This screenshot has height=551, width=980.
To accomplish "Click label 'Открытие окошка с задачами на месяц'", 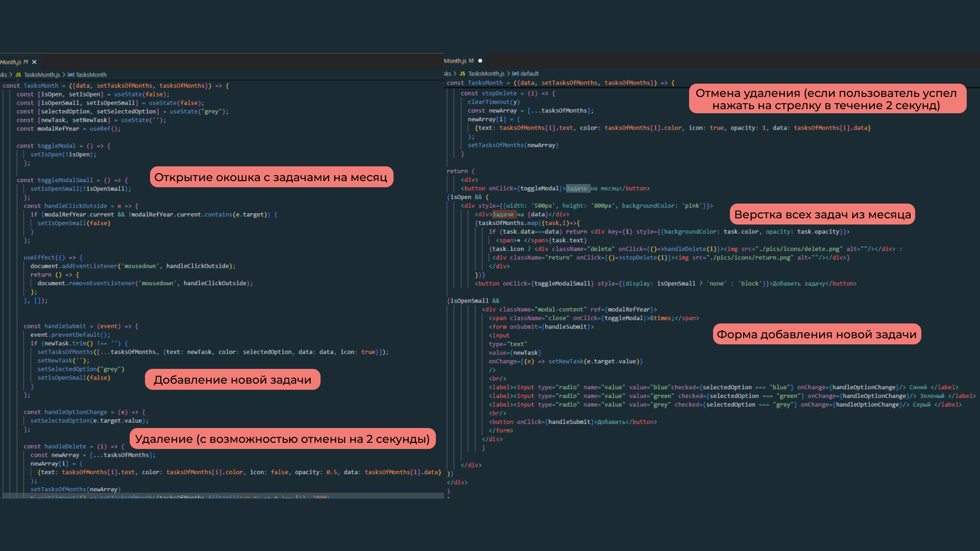I will click(x=272, y=177).
